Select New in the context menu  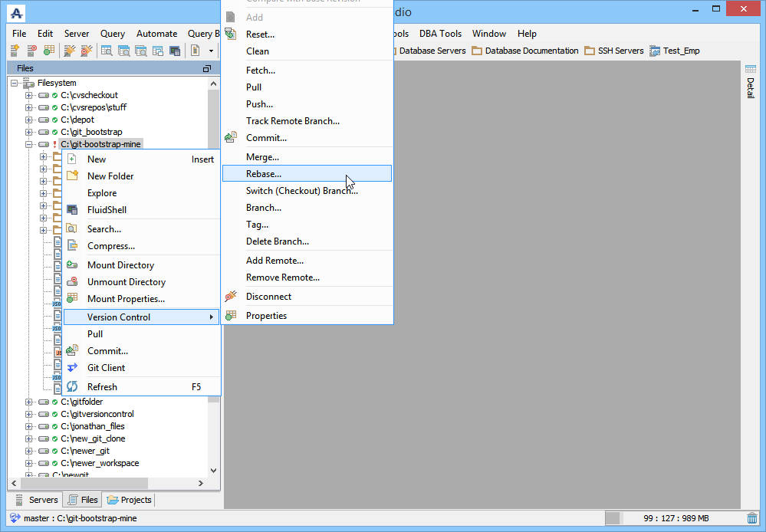[x=141, y=159]
